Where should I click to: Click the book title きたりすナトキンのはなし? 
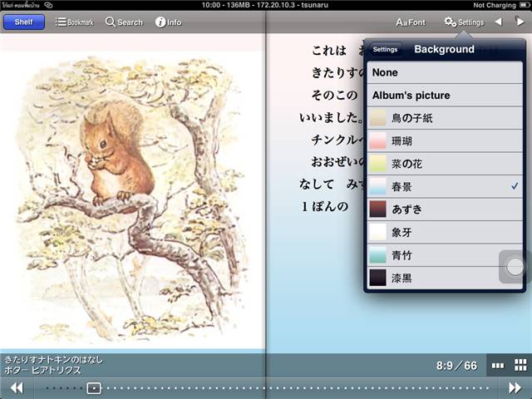coord(53,360)
